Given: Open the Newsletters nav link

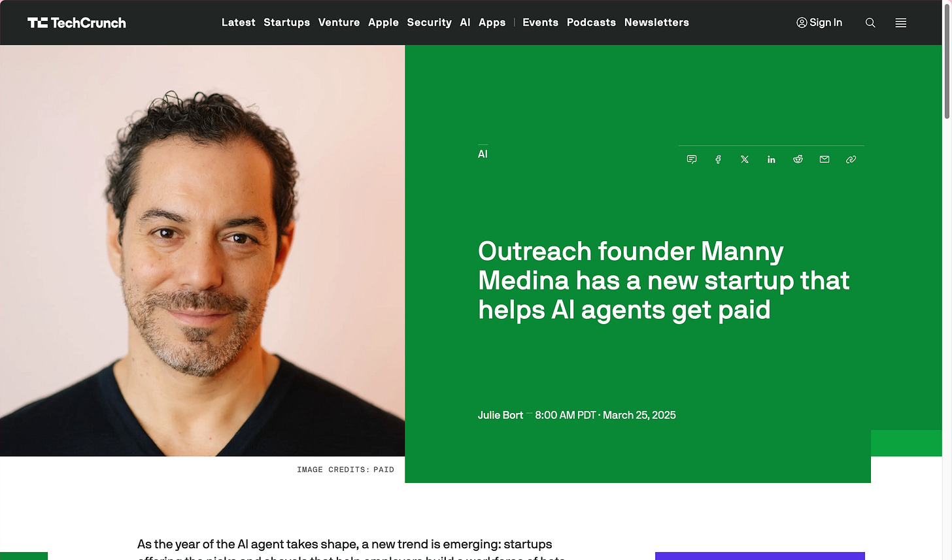Looking at the screenshot, I should pyautogui.click(x=657, y=22).
